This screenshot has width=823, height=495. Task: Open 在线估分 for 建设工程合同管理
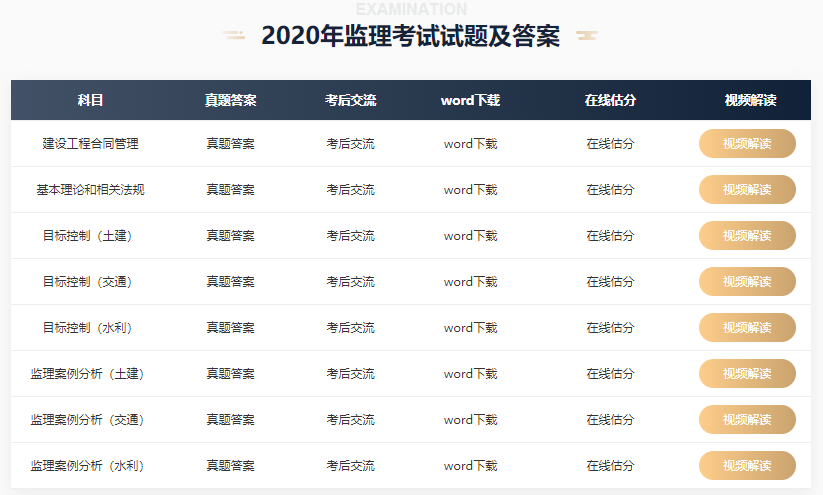pyautogui.click(x=610, y=144)
